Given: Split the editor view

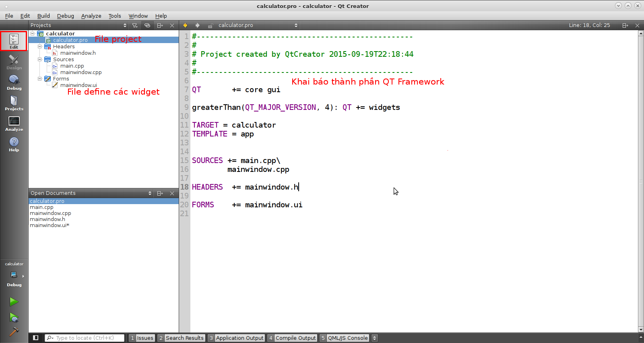Looking at the screenshot, I should click(625, 25).
